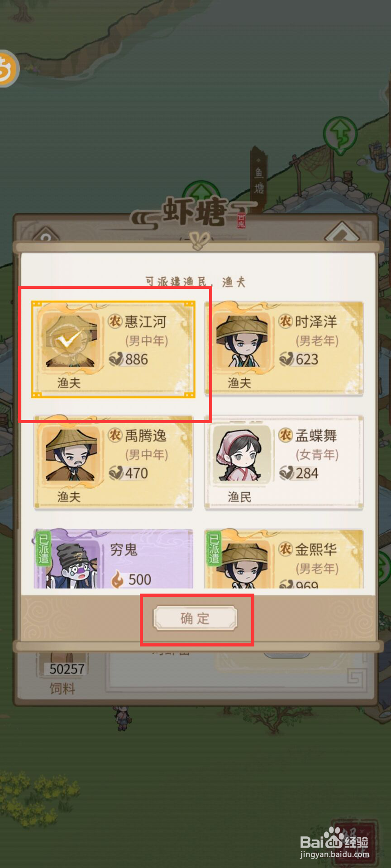The height and width of the screenshot is (868, 391).
Task: Click the 农 badge beside 孟蝶舞
Action: click(x=285, y=435)
